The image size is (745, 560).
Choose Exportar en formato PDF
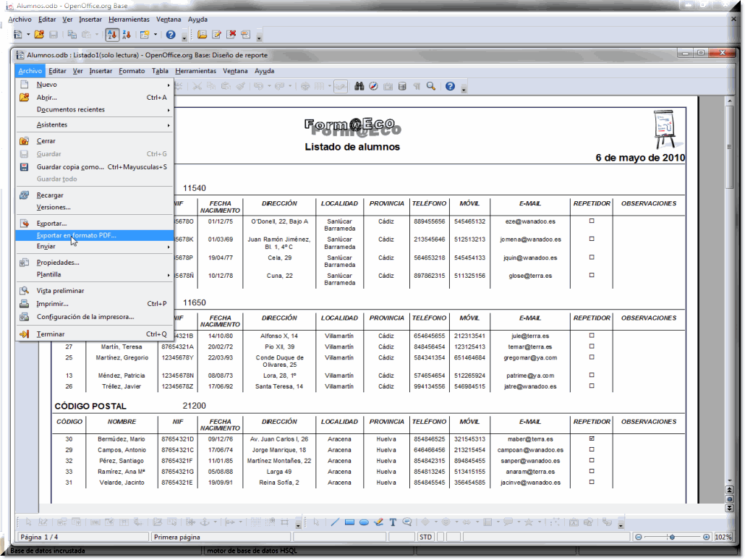[76, 236]
